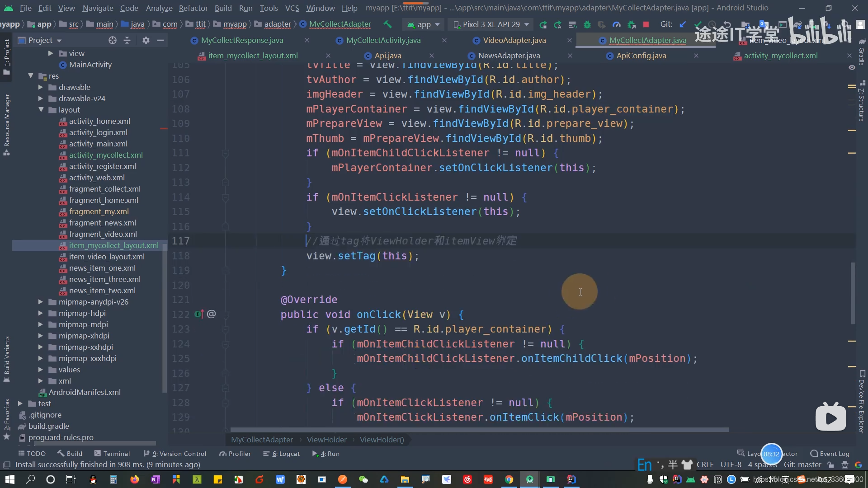Open the Pixel 3 XL API 29 device dropdown
The height and width of the screenshot is (488, 868).
click(x=491, y=24)
